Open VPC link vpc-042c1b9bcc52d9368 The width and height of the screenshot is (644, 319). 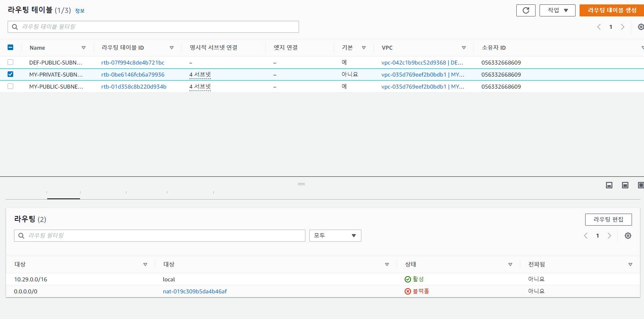click(422, 63)
